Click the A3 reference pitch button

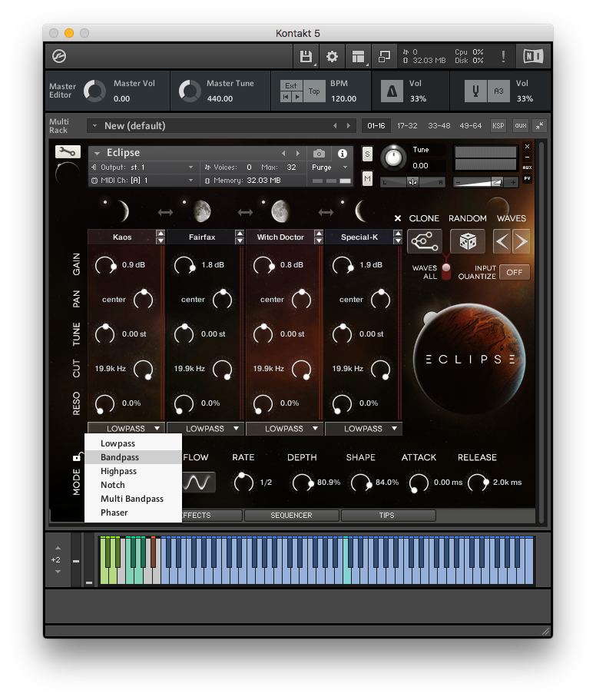point(498,91)
